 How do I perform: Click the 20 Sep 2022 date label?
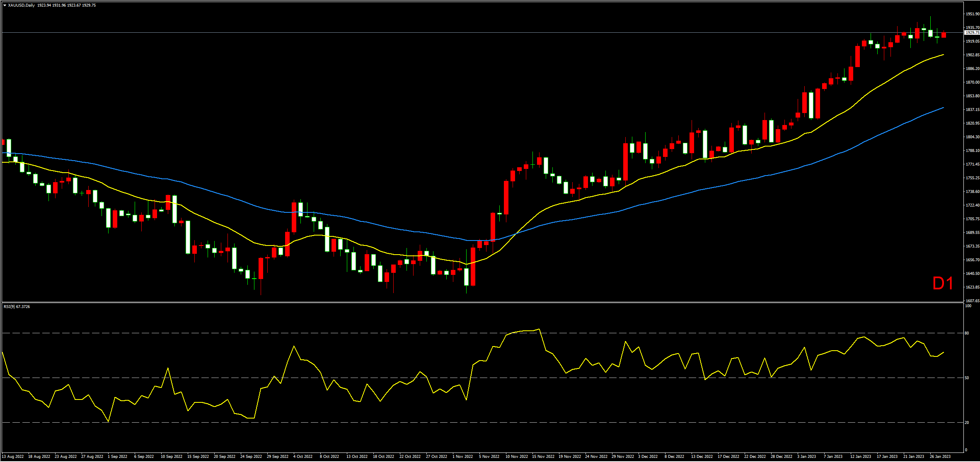(x=225, y=457)
